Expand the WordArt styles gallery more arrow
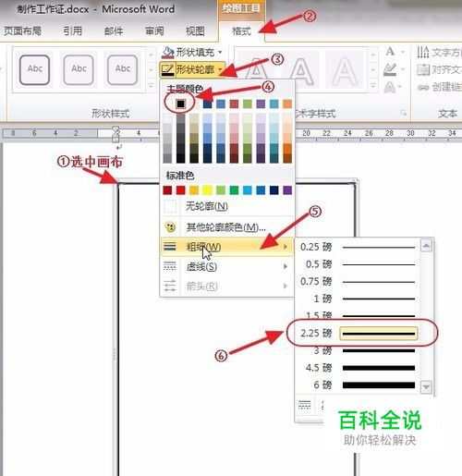The height and width of the screenshot is (476, 462). (x=372, y=86)
